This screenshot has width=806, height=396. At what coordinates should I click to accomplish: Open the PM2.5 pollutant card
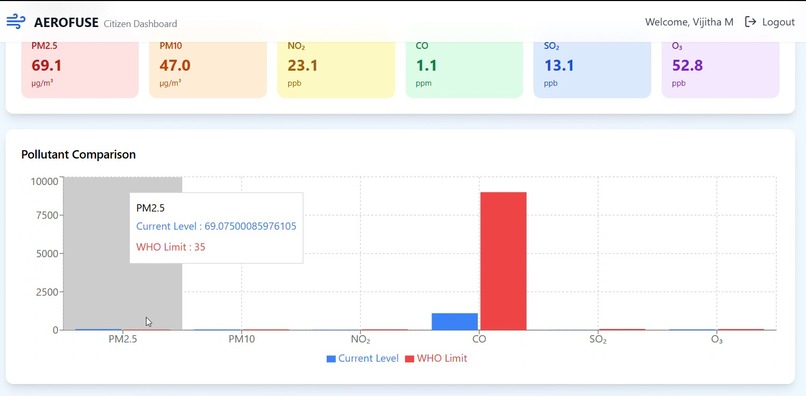click(x=80, y=69)
